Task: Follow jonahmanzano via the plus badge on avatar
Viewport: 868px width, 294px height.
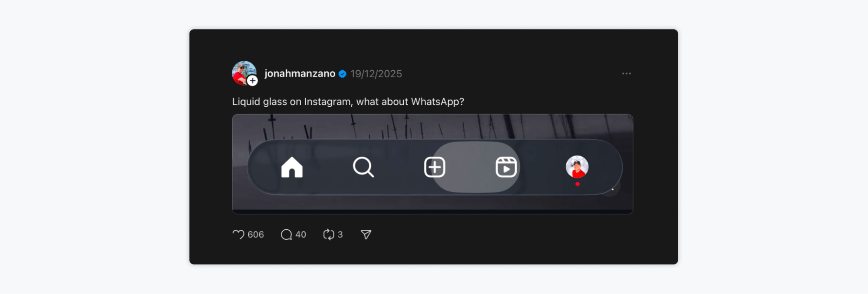Action: pyautogui.click(x=252, y=81)
